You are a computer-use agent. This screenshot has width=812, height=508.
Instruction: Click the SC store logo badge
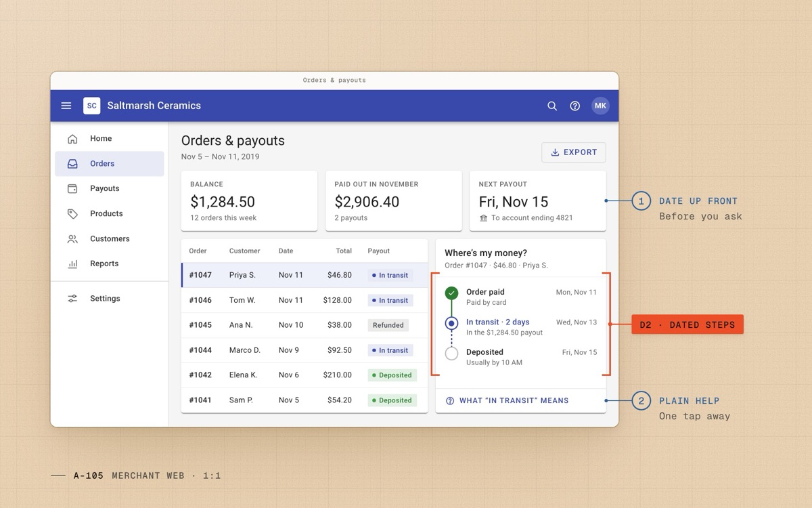tap(91, 106)
